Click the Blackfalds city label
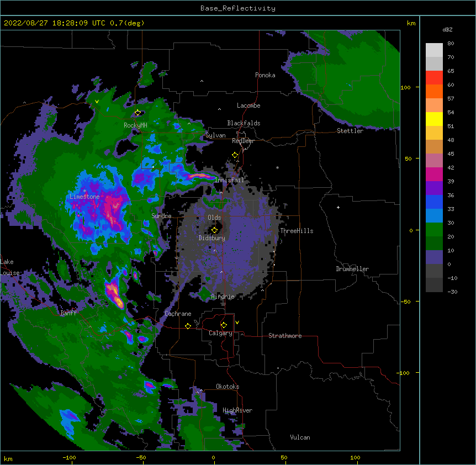 coord(244,123)
